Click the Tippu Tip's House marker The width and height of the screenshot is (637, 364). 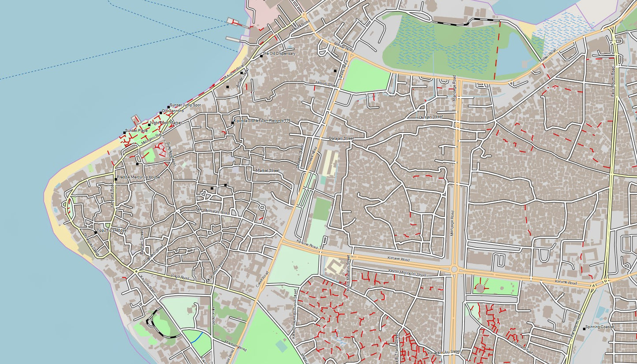96,232
